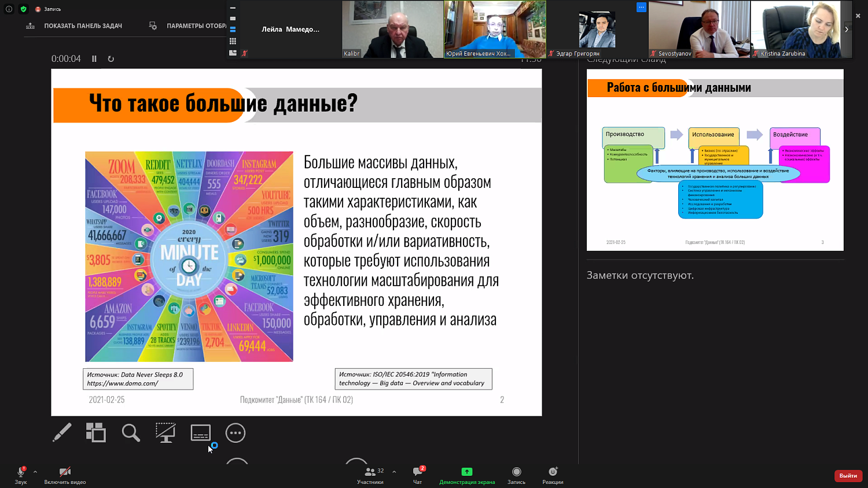Switch to gallery grid video layout
This screenshot has height=488, width=868.
pos(233,41)
